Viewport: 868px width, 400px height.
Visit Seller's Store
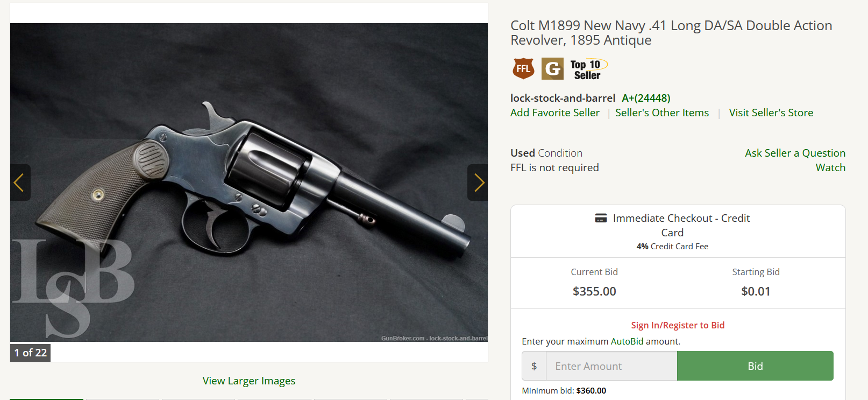pos(771,113)
